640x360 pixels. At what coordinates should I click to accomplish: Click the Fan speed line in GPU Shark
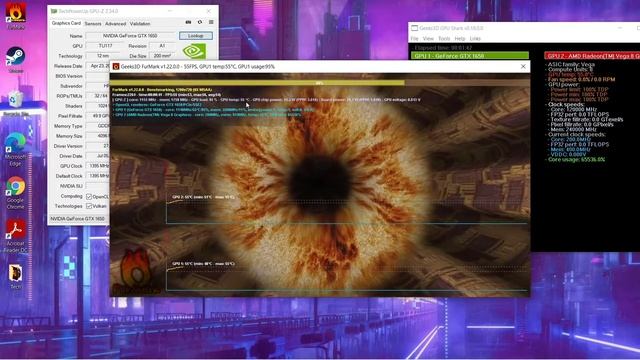click(581, 79)
